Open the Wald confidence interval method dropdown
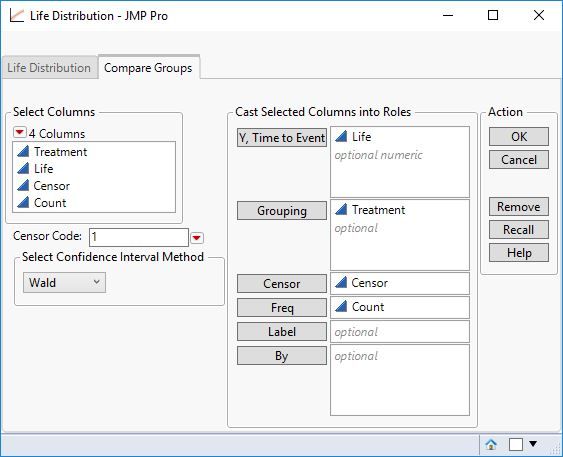This screenshot has width=563, height=457. (64, 283)
